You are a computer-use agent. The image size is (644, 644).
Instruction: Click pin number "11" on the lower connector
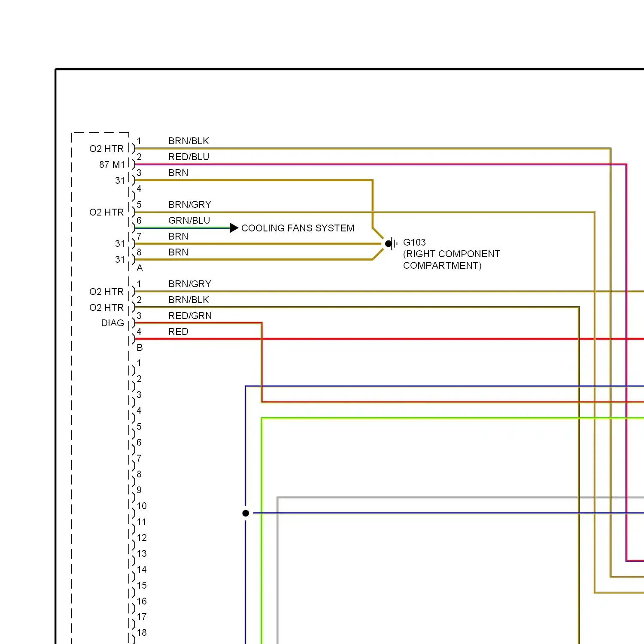(x=142, y=522)
